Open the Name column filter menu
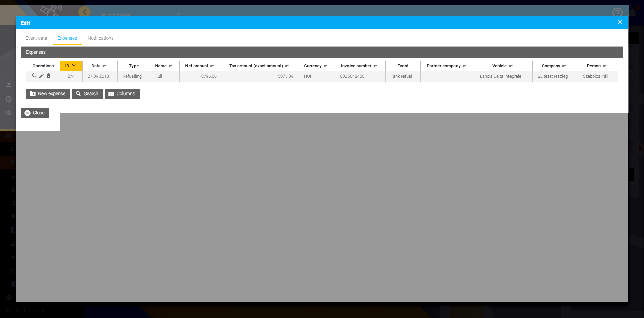The width and height of the screenshot is (644, 318). (171, 66)
